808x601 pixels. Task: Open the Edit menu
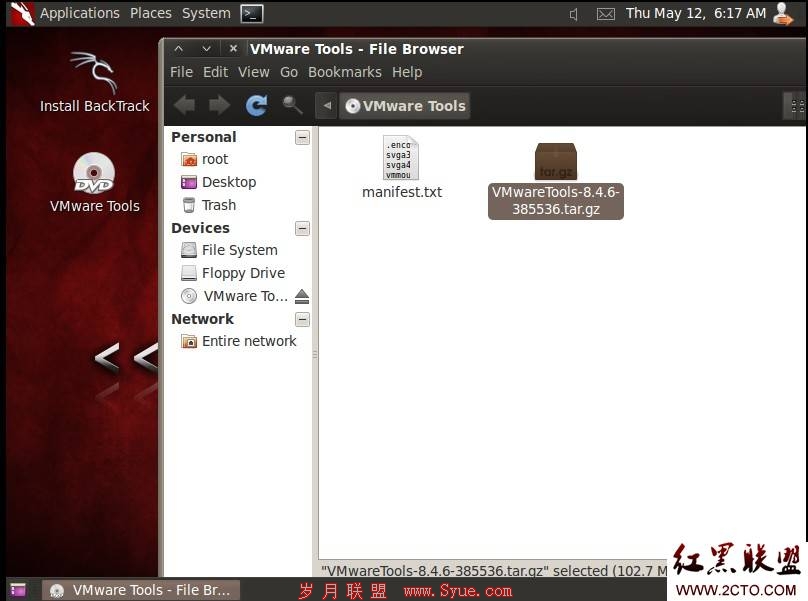point(215,72)
